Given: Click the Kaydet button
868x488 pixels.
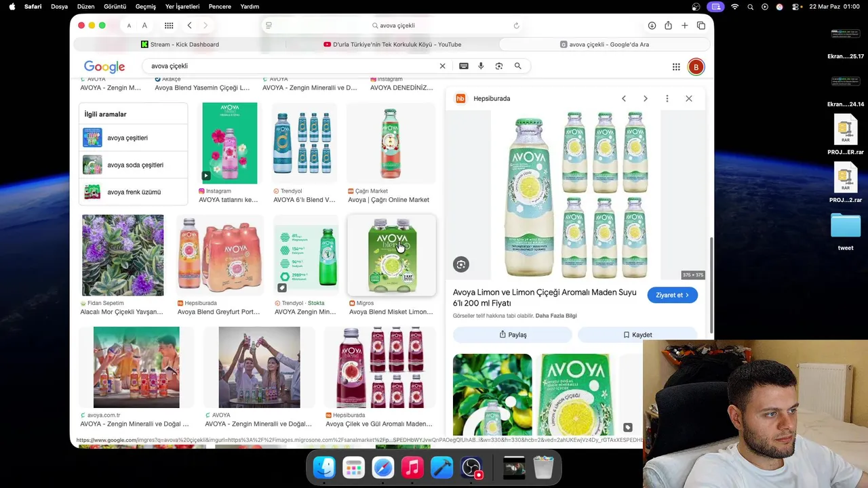Looking at the screenshot, I should [x=637, y=335].
